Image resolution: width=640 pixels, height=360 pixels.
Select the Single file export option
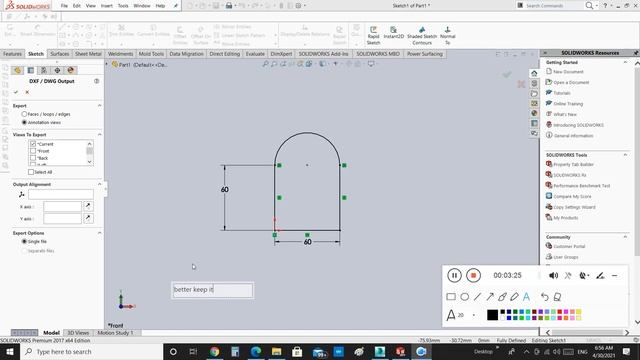(24, 242)
